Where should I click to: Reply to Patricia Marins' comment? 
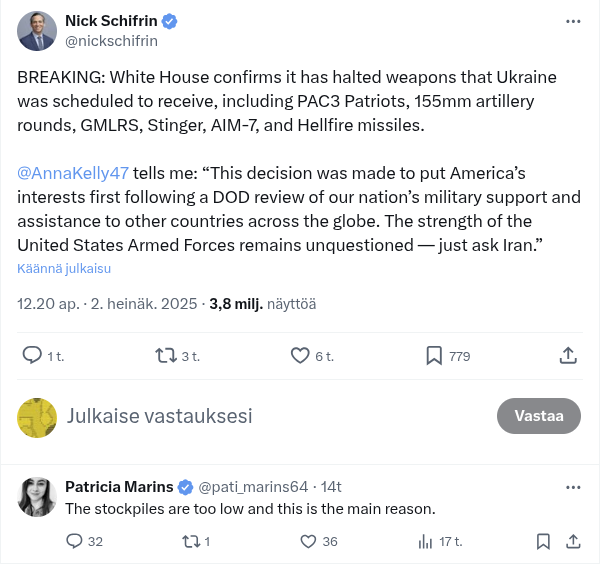tap(74, 541)
